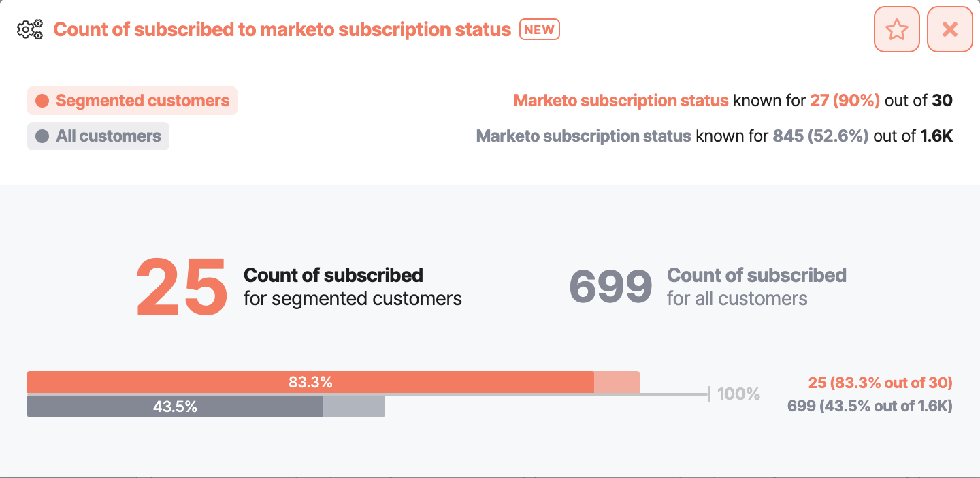Click the gears icon beside title
This screenshot has height=478, width=980.
pos(30,30)
